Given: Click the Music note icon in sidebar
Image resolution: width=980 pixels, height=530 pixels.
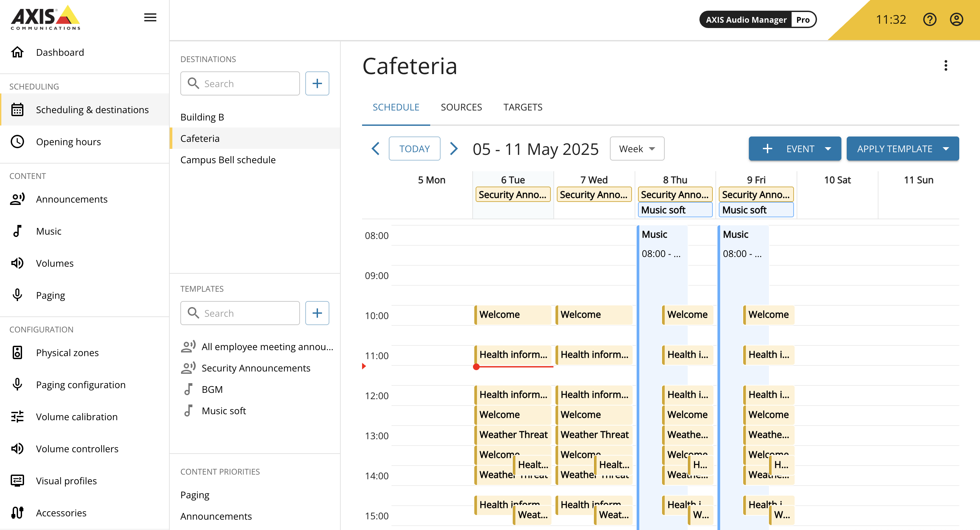Looking at the screenshot, I should [x=17, y=231].
